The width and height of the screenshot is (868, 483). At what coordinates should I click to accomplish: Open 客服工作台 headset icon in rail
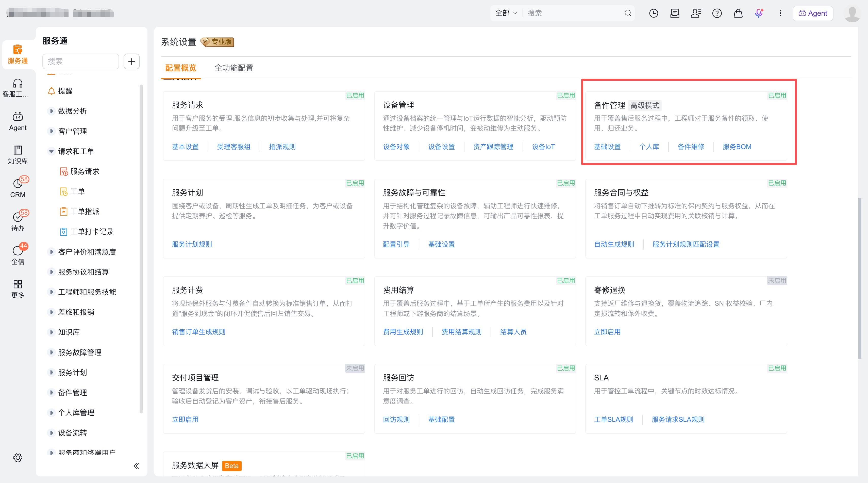[18, 88]
